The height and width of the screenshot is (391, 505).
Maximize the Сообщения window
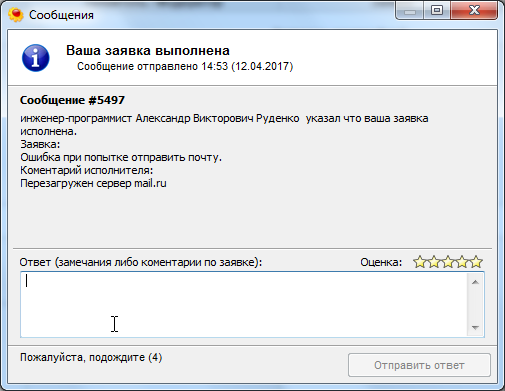pos(437,10)
